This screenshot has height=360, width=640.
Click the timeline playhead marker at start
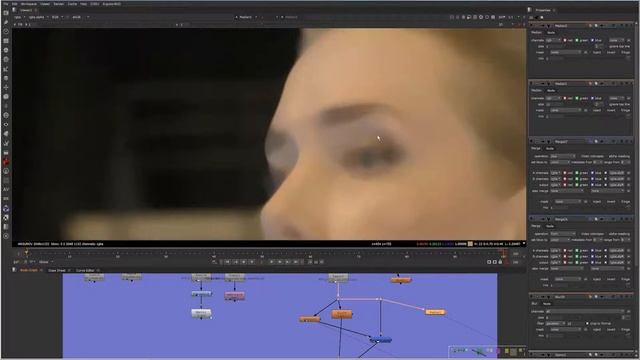click(x=27, y=253)
